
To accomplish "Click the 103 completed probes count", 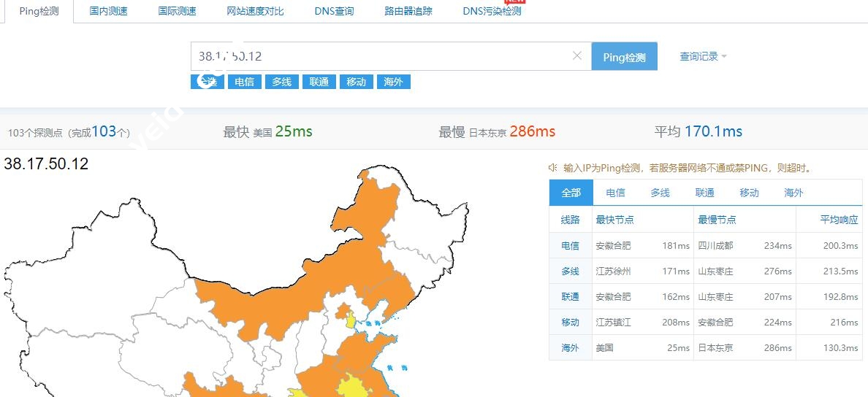I will click(x=104, y=131).
